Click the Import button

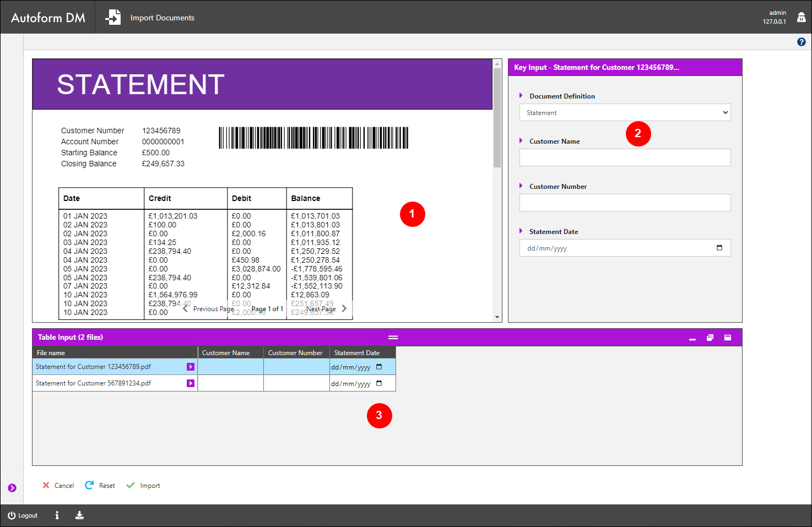[143, 486]
